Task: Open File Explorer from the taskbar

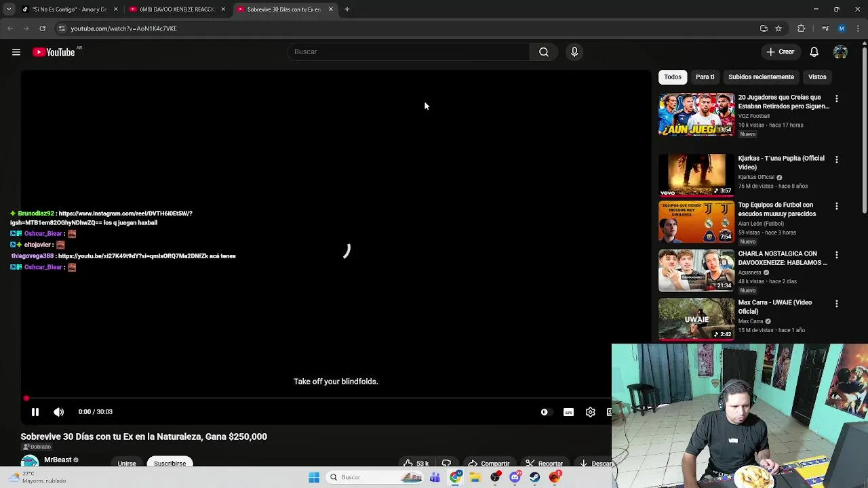Action: [475, 477]
